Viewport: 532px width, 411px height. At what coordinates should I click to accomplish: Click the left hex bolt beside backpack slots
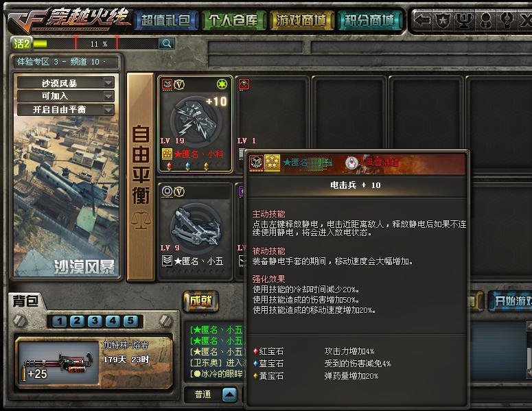pyautogui.click(x=20, y=321)
